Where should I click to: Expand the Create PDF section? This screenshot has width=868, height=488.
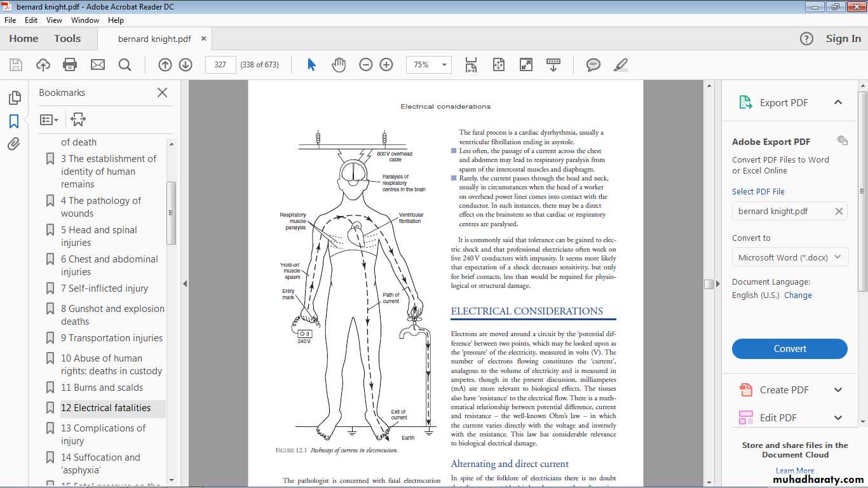(x=837, y=390)
